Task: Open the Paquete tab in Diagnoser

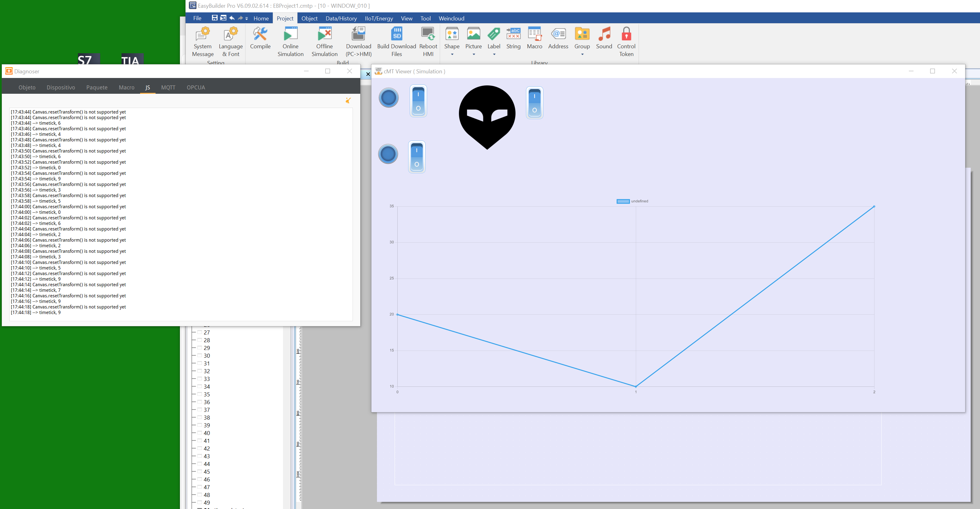Action: pyautogui.click(x=96, y=87)
